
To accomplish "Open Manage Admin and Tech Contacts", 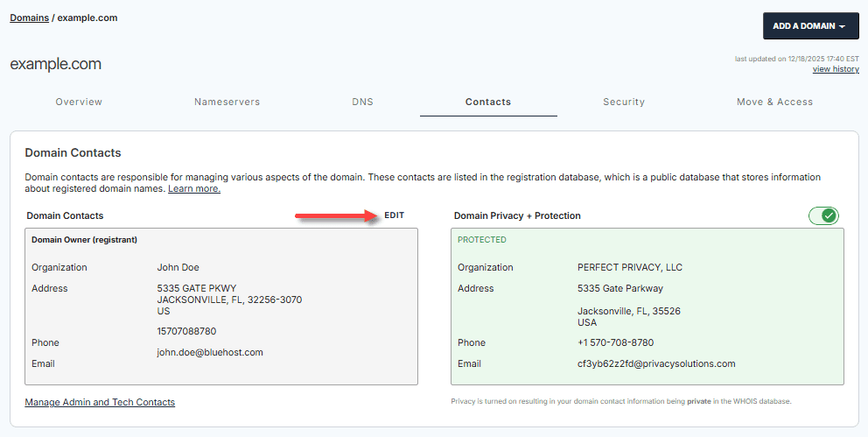I will (x=100, y=402).
